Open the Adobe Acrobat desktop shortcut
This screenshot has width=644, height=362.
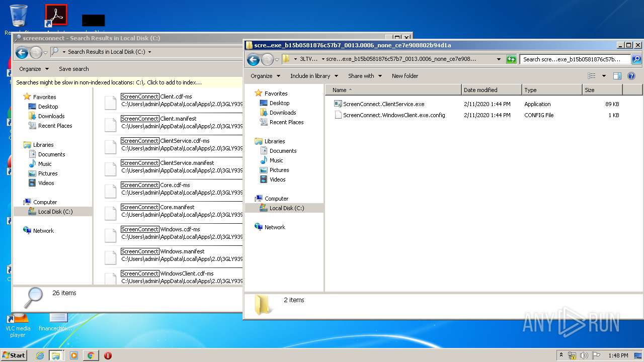click(x=56, y=16)
